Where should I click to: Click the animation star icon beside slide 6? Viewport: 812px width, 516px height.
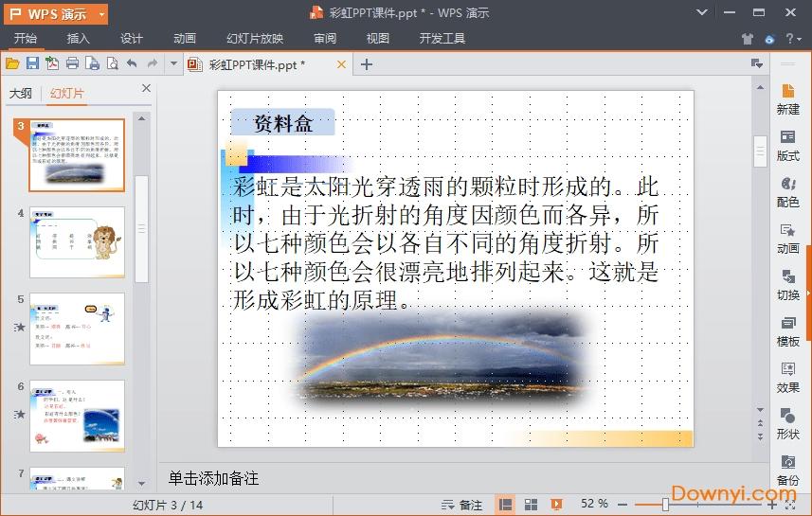[20, 414]
